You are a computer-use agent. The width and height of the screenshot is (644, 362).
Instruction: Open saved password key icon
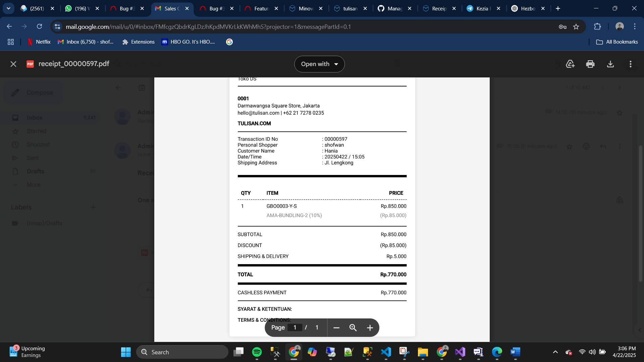(x=562, y=26)
